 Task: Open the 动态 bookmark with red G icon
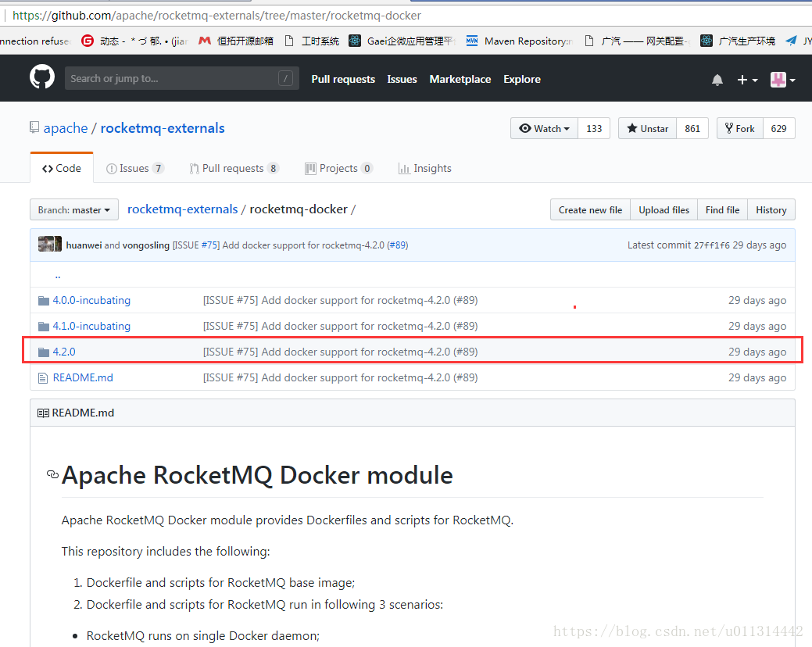coord(134,41)
